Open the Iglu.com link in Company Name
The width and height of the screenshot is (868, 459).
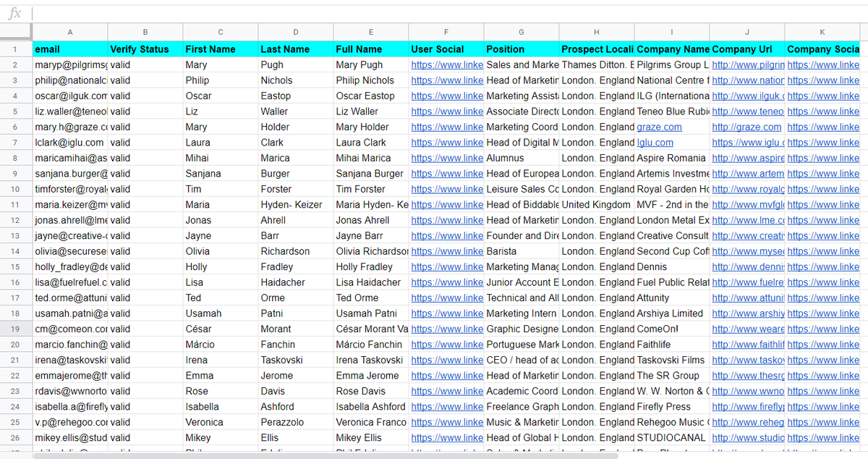click(655, 143)
